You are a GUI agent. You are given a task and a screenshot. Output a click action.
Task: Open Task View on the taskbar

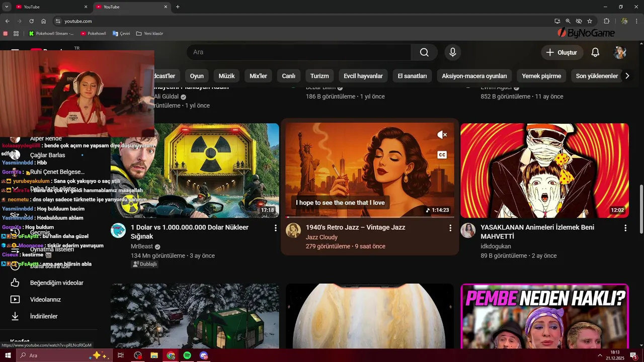tap(121, 355)
